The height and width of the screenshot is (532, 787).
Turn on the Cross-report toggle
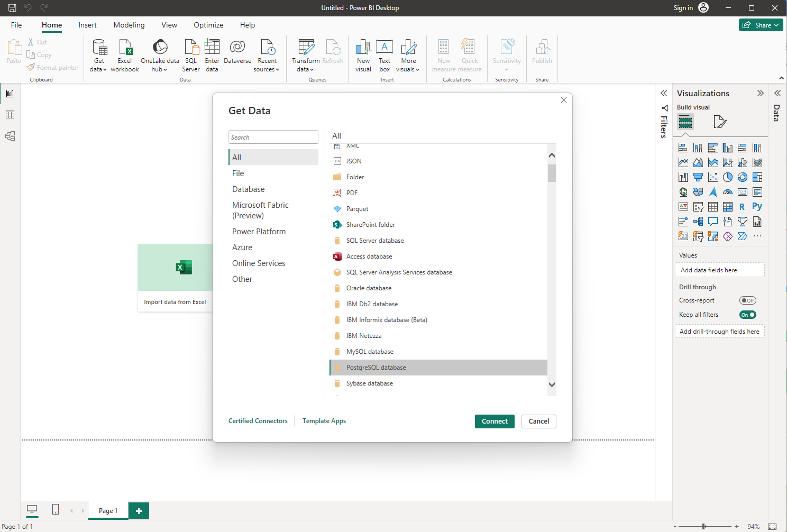tap(748, 300)
